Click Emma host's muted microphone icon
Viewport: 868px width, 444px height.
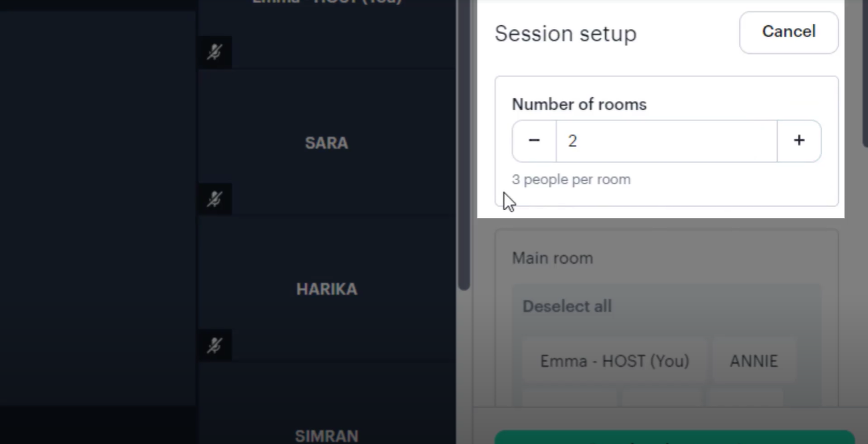point(214,52)
